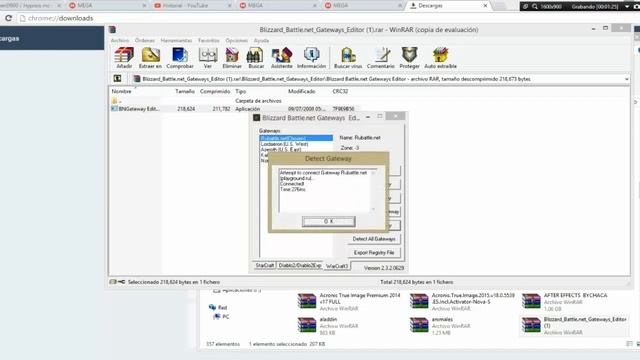Sort by the Tamaño column header

pos(185,91)
